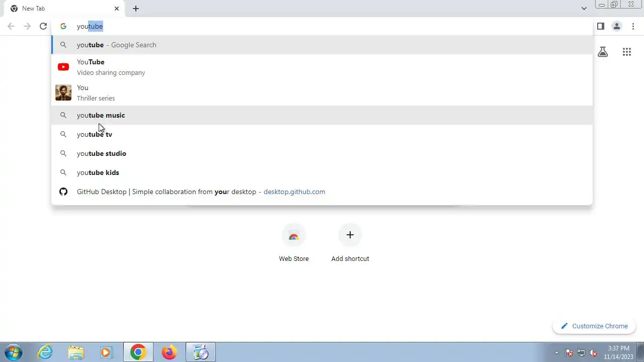The image size is (644, 362).
Task: Open the Web Store shortcut
Action: click(x=294, y=244)
